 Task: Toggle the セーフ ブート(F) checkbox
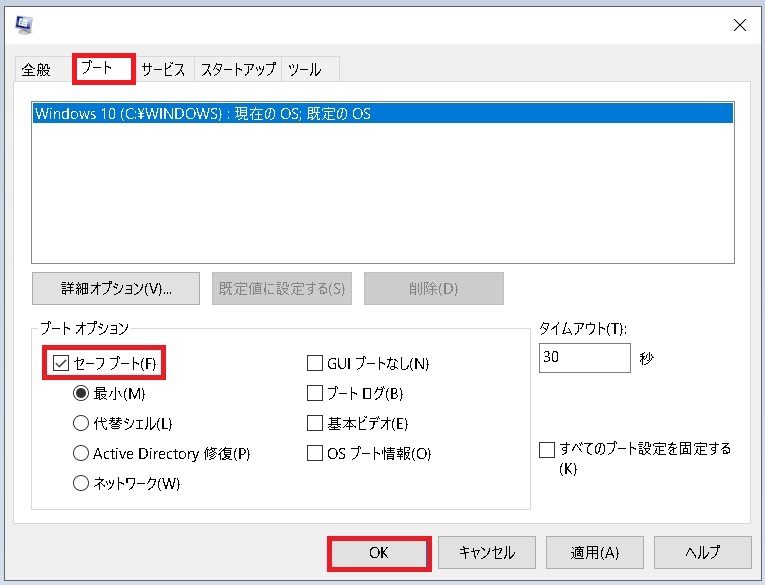61,363
